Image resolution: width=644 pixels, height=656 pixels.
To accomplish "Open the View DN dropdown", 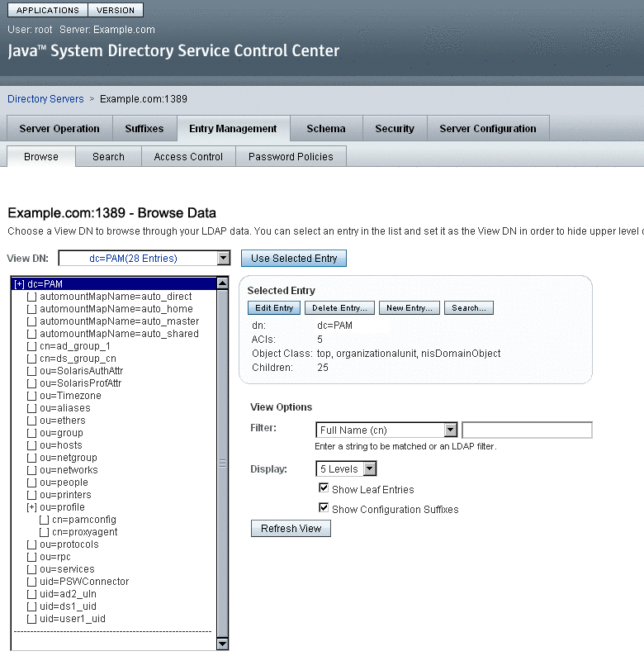I will click(144, 258).
